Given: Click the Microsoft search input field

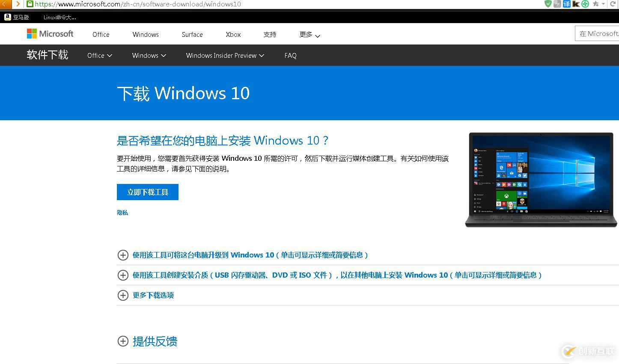Looking at the screenshot, I should [x=597, y=34].
